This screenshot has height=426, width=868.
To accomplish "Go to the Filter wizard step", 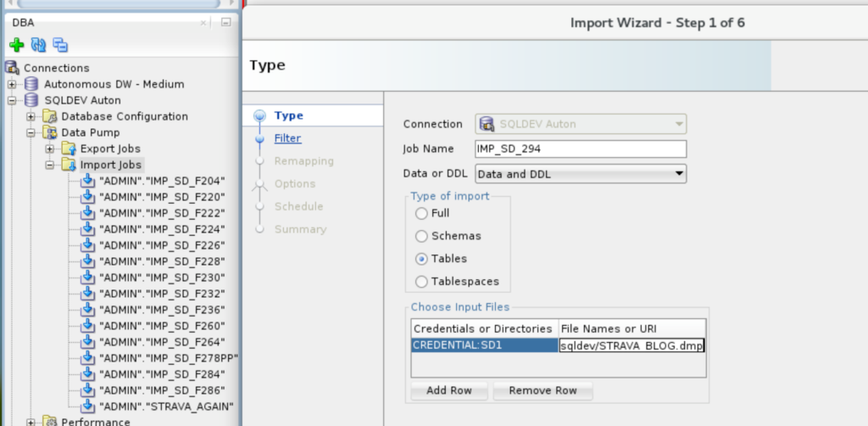I will pos(288,138).
